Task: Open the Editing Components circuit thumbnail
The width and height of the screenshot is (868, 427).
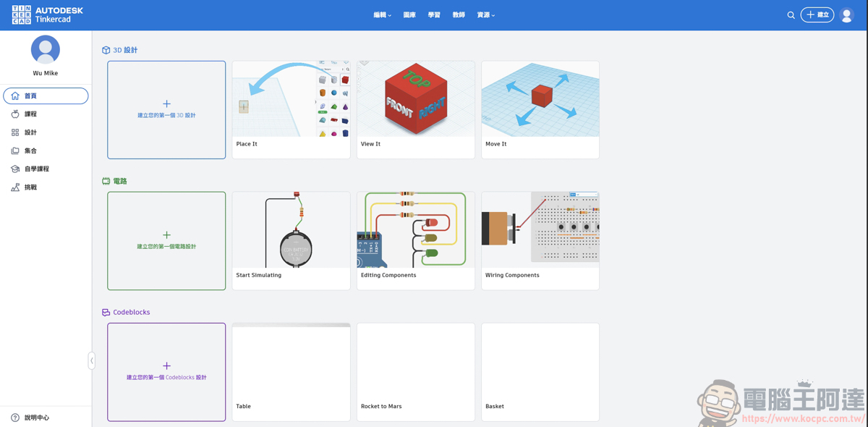Action: pos(416,229)
